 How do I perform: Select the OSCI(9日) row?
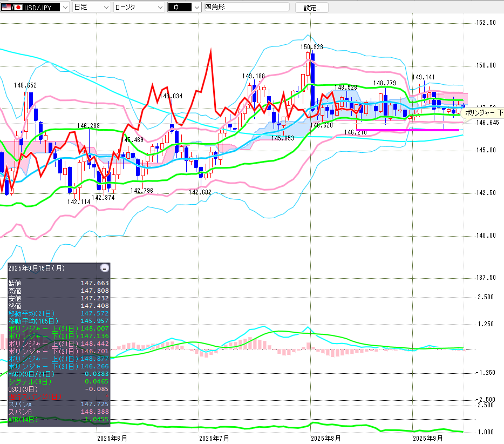coord(58,389)
